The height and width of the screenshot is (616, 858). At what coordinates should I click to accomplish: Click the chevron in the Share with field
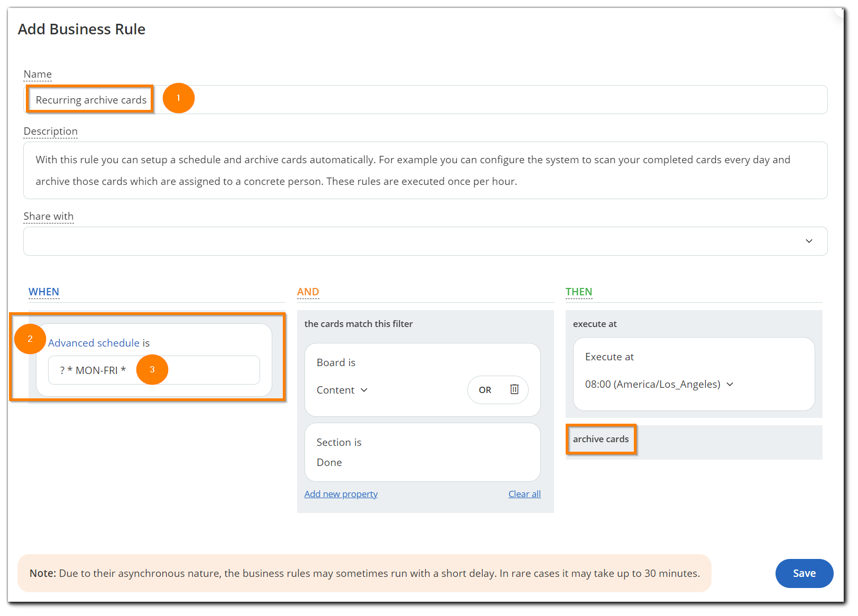click(808, 241)
